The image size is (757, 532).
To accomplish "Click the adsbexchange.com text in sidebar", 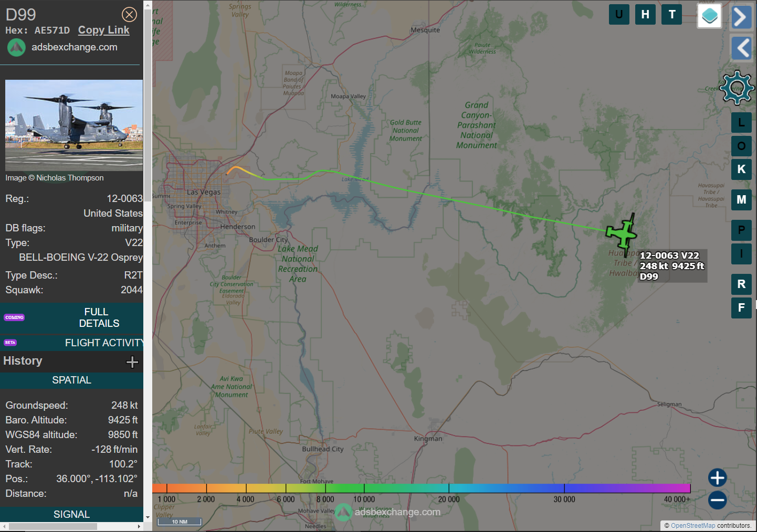I will click(x=75, y=47).
